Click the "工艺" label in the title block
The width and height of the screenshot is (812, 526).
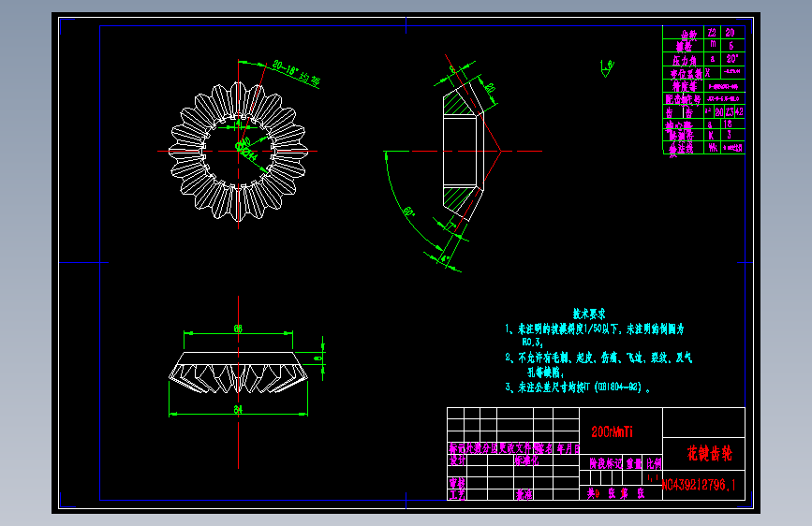457,495
